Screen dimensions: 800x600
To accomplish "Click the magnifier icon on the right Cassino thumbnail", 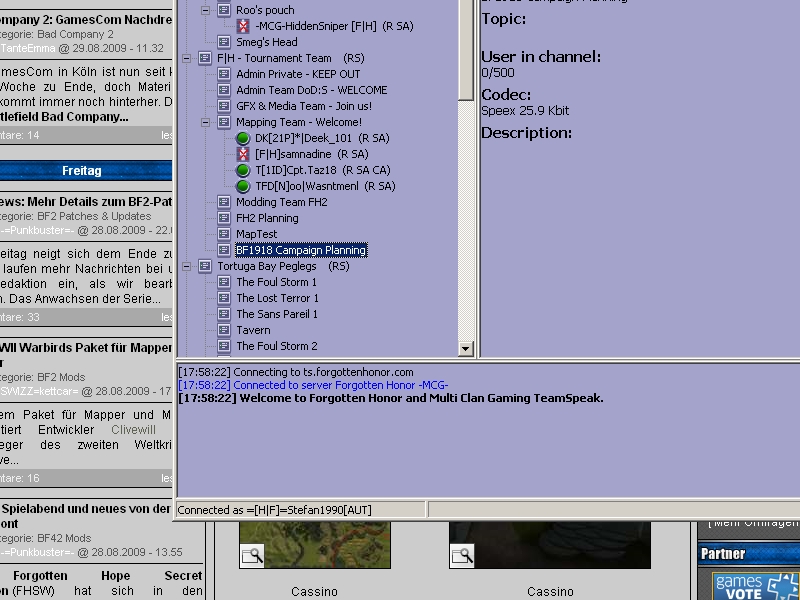I will coord(462,555).
